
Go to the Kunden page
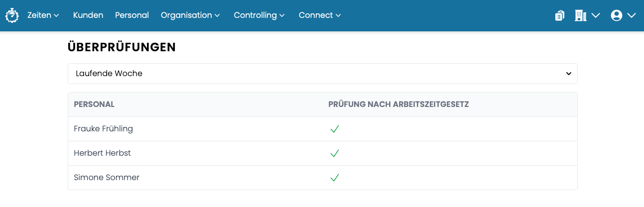88,15
